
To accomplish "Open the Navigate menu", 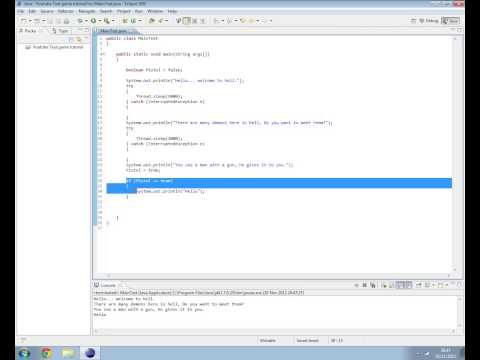I will [87, 11].
